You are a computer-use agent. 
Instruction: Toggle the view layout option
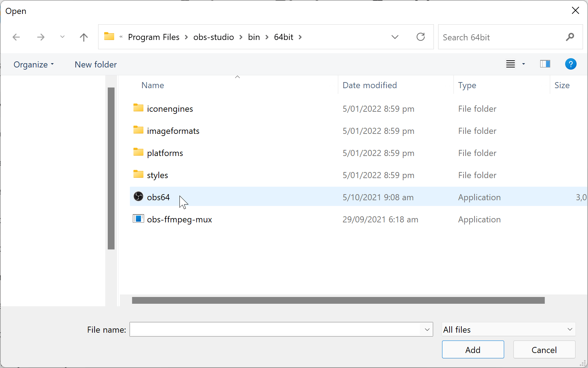point(514,64)
